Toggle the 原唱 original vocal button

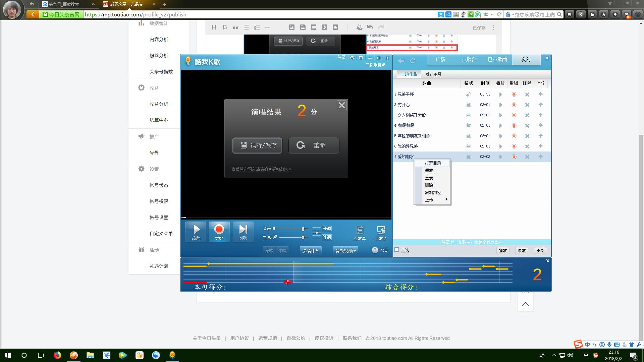pyautogui.click(x=268, y=250)
